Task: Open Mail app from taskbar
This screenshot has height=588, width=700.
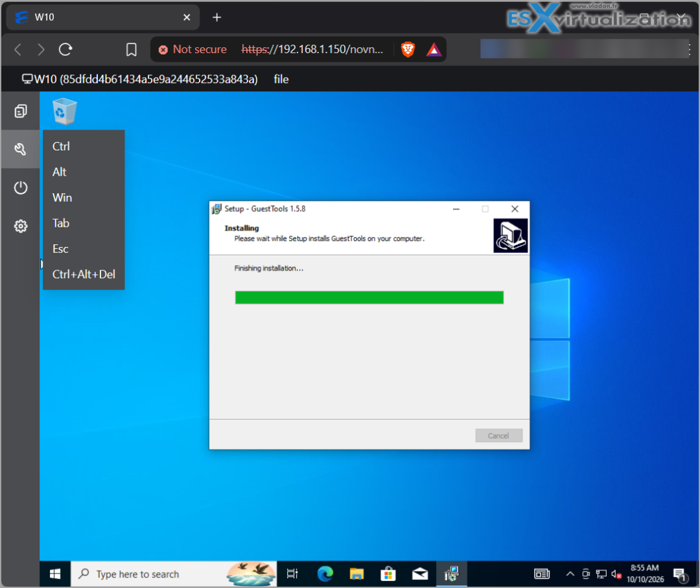Action: (419, 574)
